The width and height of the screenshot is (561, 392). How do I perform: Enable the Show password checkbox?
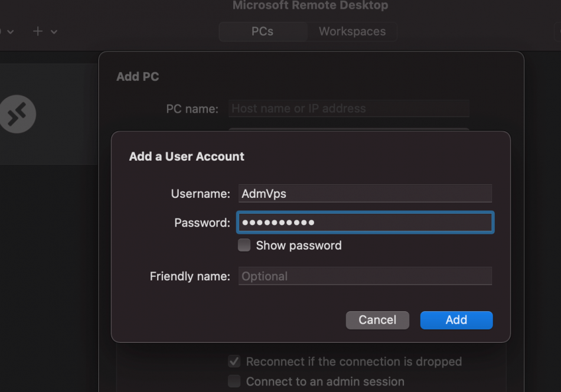point(244,245)
